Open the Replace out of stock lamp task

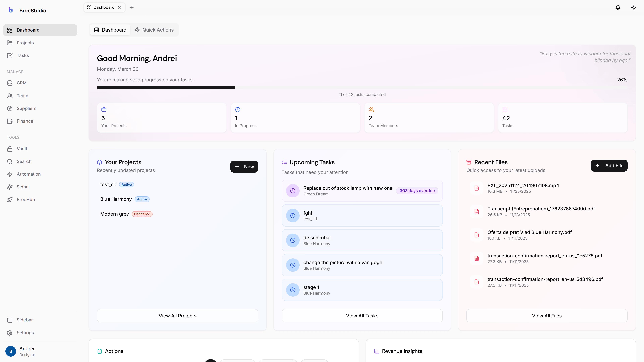point(362,191)
